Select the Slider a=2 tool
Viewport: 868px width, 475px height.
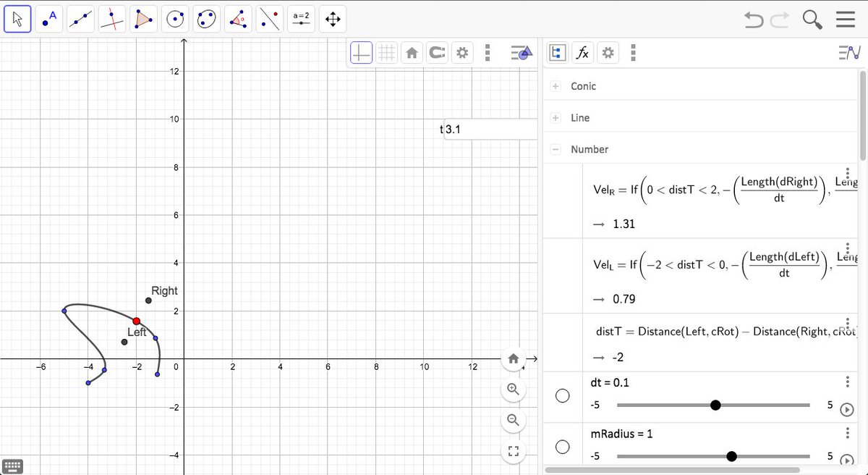coord(301,20)
